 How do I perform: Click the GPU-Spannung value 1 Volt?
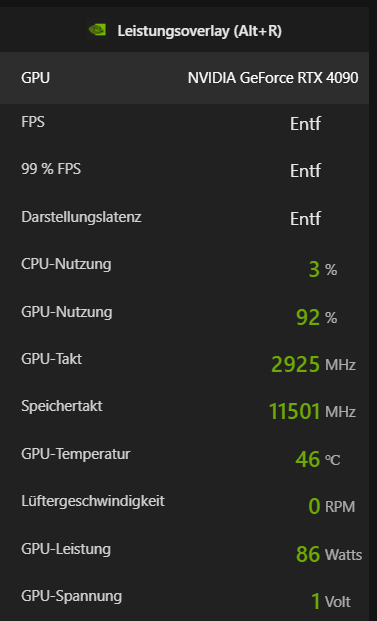click(x=331, y=601)
